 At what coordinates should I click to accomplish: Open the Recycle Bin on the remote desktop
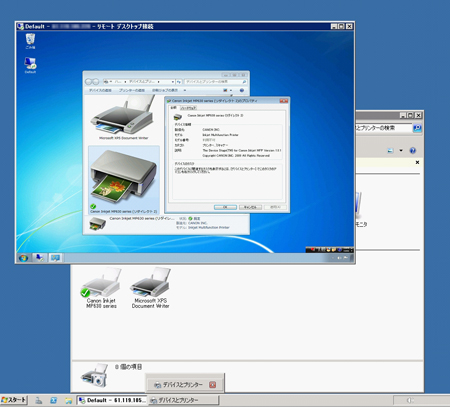tap(30, 41)
